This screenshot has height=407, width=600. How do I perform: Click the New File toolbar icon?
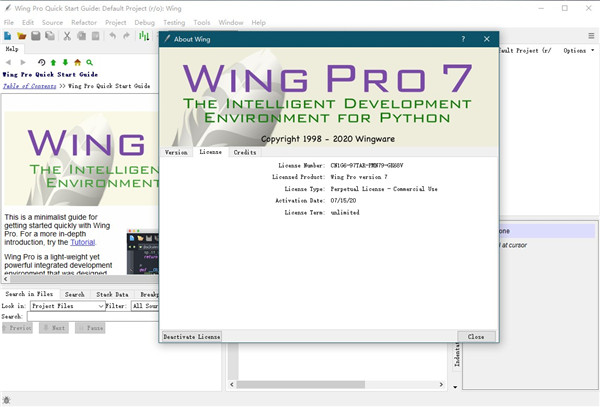click(7, 36)
